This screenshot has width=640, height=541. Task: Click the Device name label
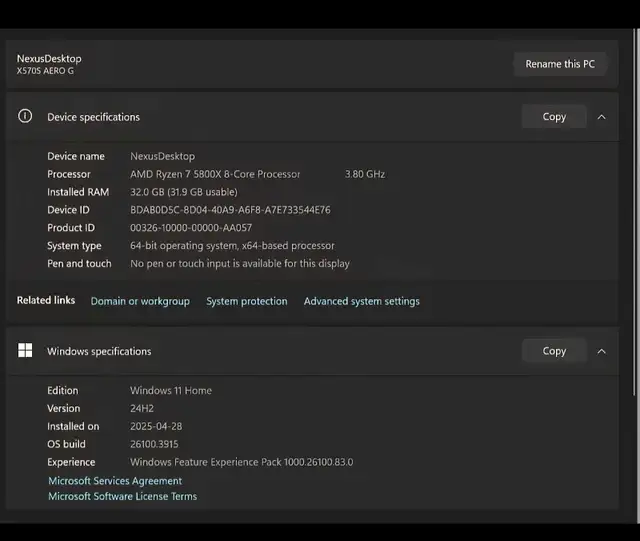[76, 156]
